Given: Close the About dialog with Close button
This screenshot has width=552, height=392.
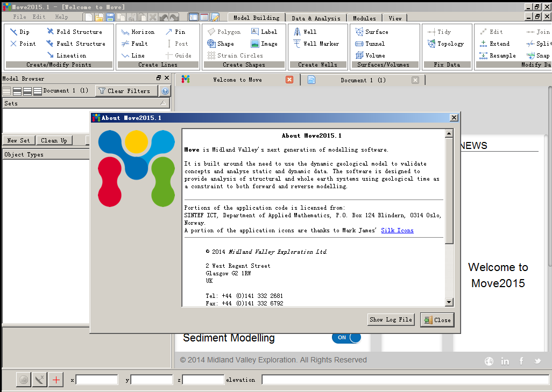Looking at the screenshot, I should pos(437,320).
